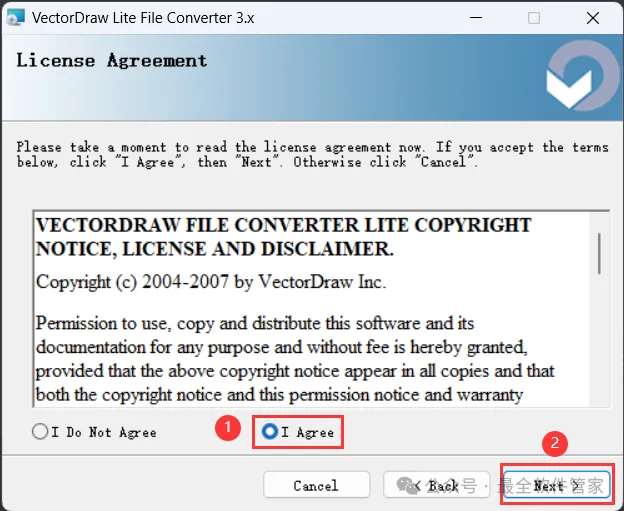624x511 pixels.
Task: Click the disabled maximize button
Action: coord(534,18)
